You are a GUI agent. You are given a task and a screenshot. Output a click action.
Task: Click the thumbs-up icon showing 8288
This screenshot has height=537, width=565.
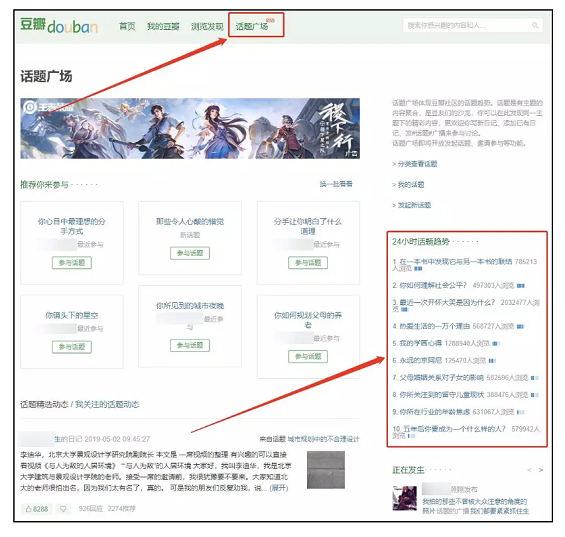click(x=37, y=509)
